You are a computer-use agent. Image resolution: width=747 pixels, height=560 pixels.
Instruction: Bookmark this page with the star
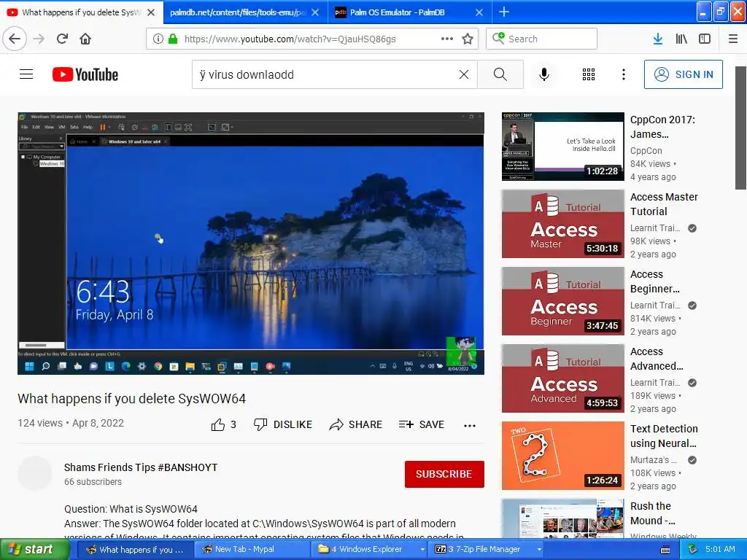(x=468, y=39)
